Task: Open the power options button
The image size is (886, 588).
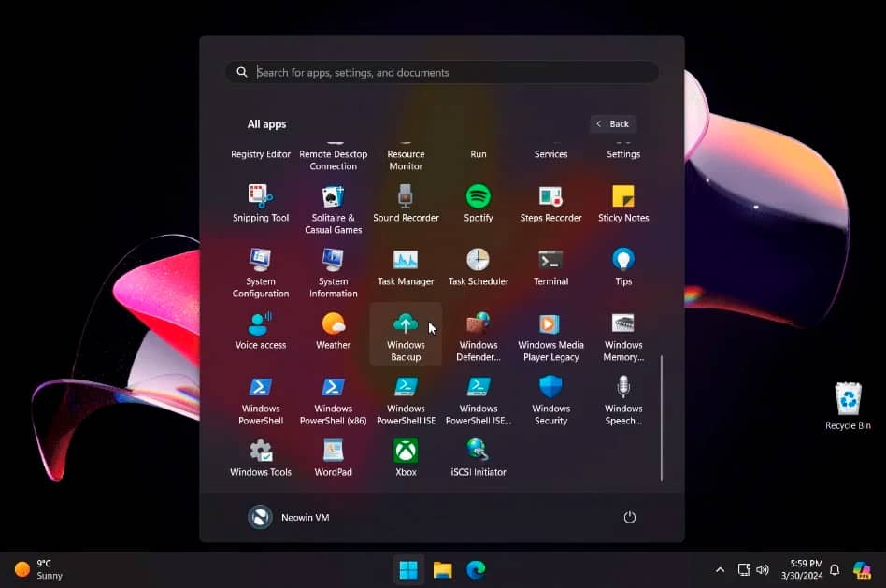Action: tap(629, 517)
